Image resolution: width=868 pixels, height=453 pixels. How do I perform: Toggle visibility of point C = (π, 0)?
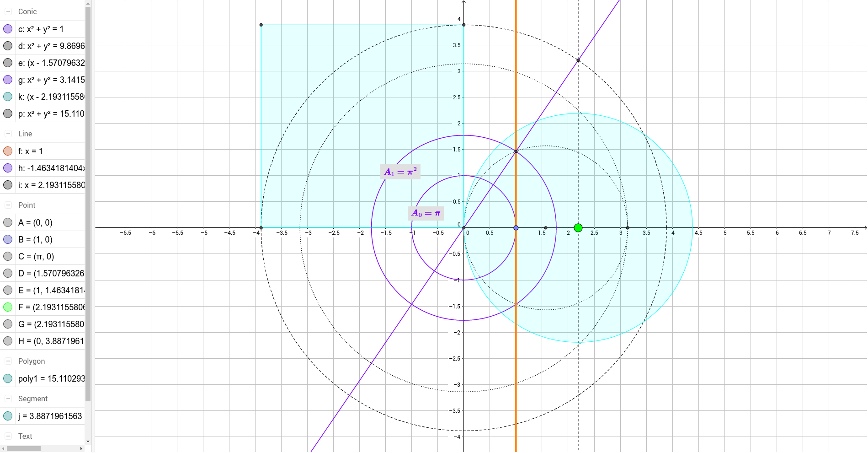(x=8, y=256)
